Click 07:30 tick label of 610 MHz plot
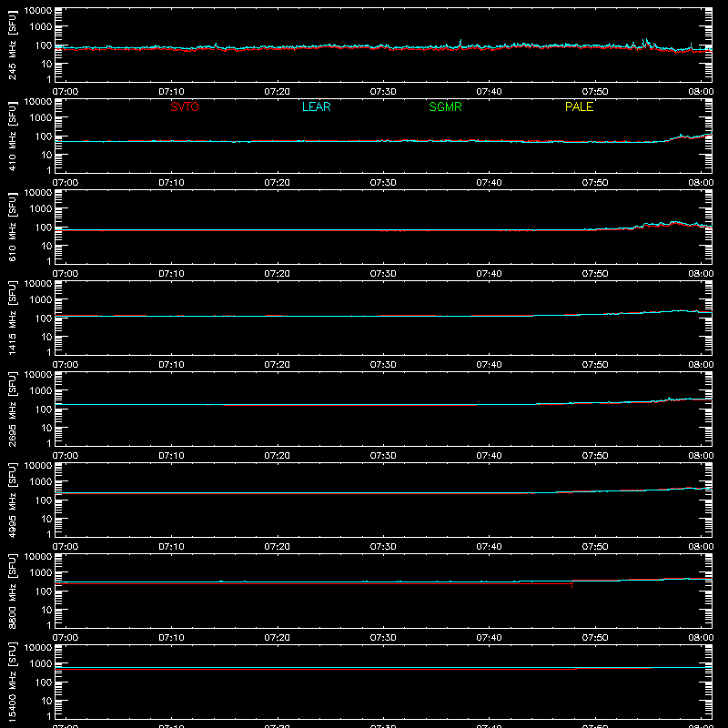The image size is (728, 728). click(x=383, y=274)
